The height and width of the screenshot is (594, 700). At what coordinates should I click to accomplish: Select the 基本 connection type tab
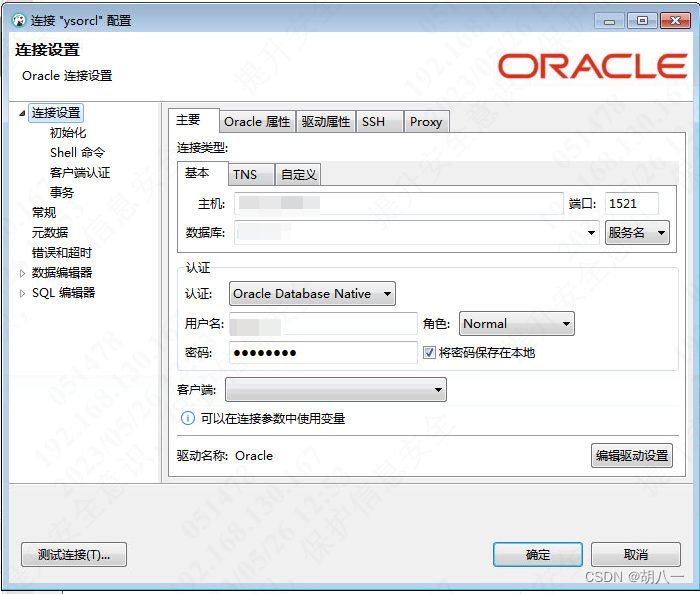point(203,173)
